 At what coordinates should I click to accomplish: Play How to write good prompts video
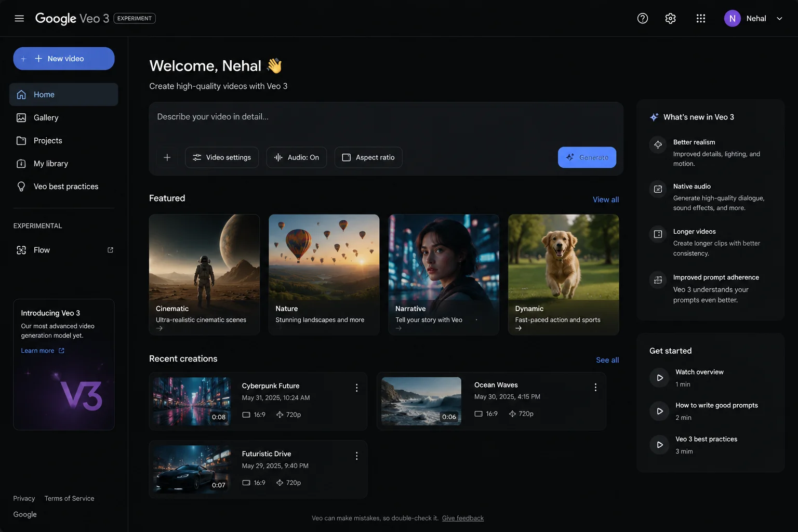coord(659,411)
